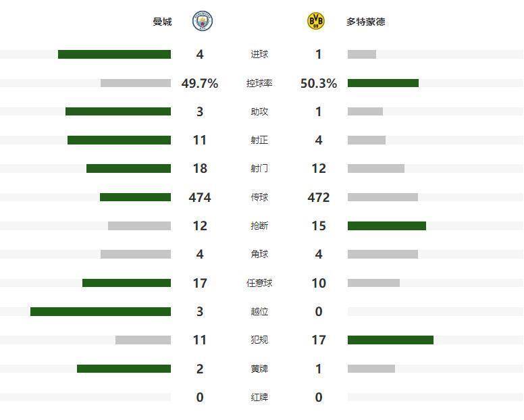Open the 曼城 team name link

[x=162, y=22]
